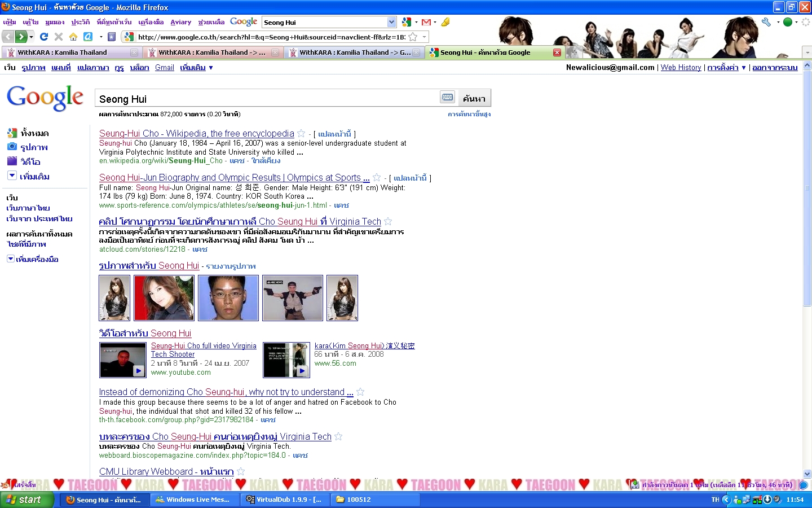Viewport: 812px width, 508px height.
Task: Open Seung-Hui Cho Wikipedia result link
Action: pos(197,133)
